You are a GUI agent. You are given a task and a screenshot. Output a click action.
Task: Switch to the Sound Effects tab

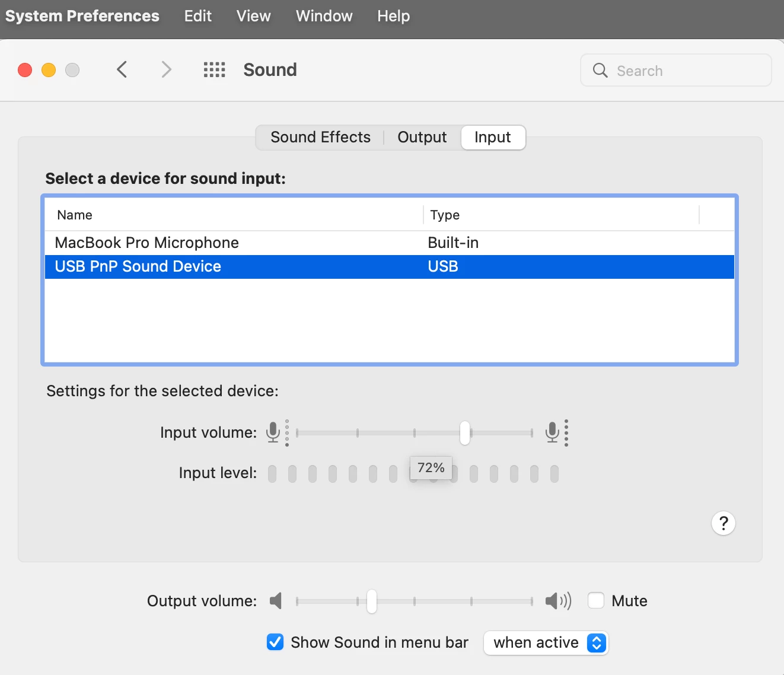320,138
